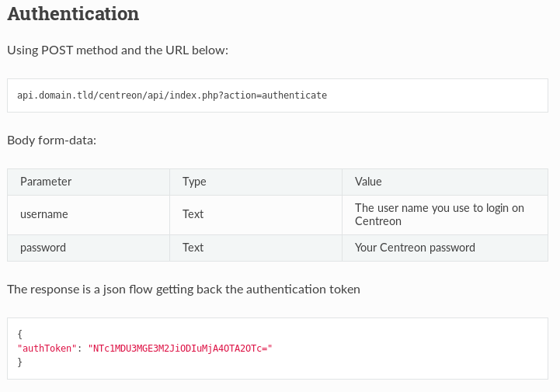Click the 'response is a json flow' sentence
Viewport: 560px width, 392px height.
tap(183, 290)
